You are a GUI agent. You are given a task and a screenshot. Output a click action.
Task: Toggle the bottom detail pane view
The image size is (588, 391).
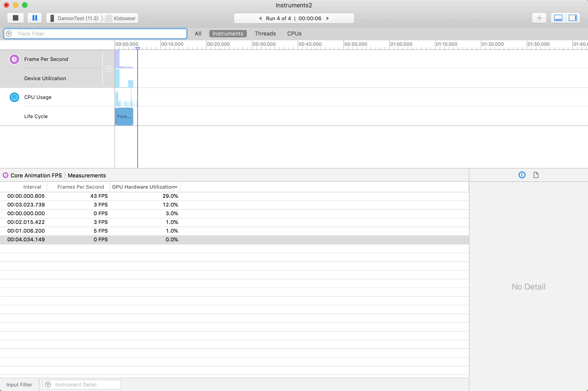coord(558,18)
